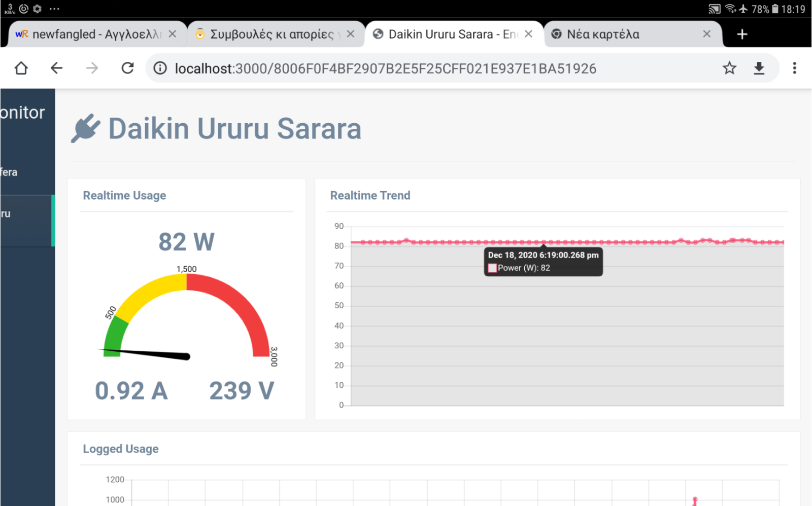Click the Logged Usage heading
The height and width of the screenshot is (506, 812).
tap(121, 449)
